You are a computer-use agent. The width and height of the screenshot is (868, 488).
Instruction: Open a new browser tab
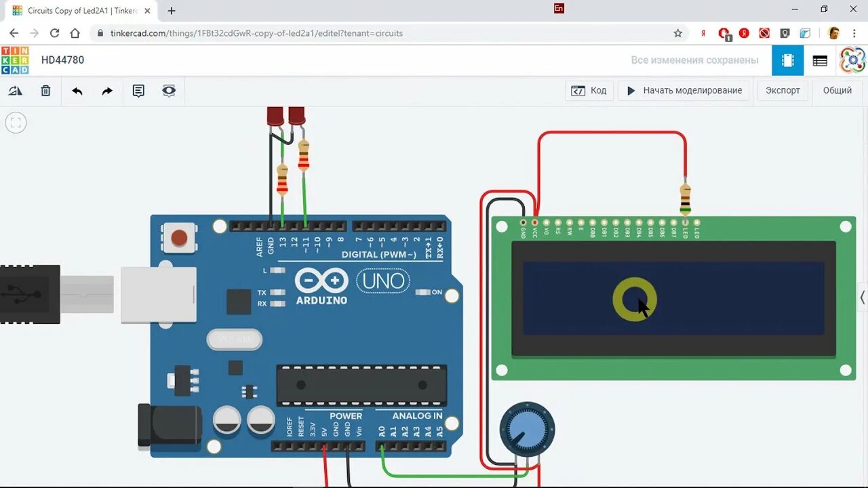tap(172, 10)
